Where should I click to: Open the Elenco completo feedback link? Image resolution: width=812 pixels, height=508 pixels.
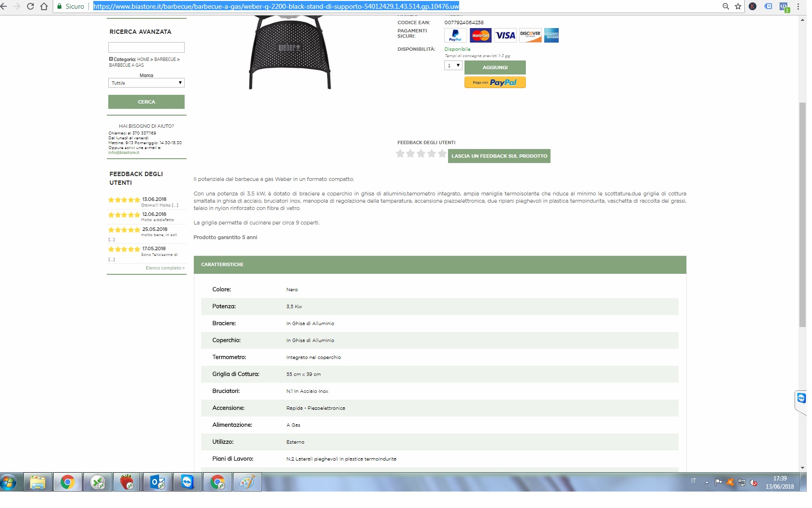point(165,268)
